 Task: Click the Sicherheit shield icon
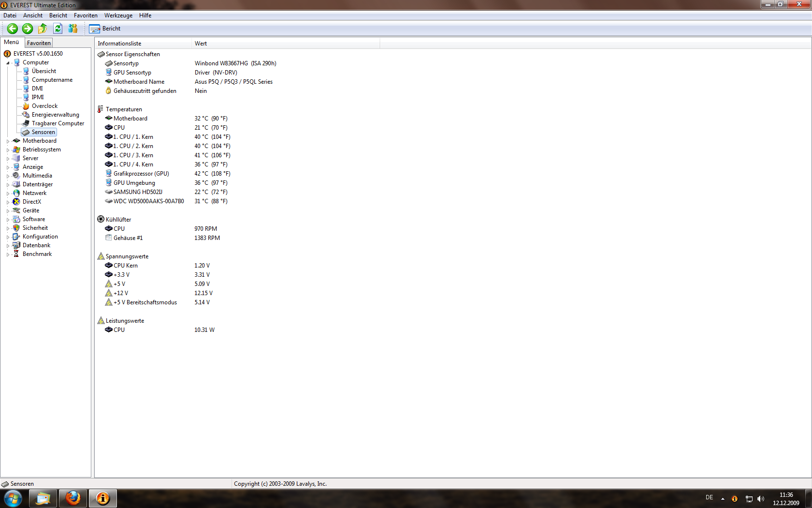[16, 228]
